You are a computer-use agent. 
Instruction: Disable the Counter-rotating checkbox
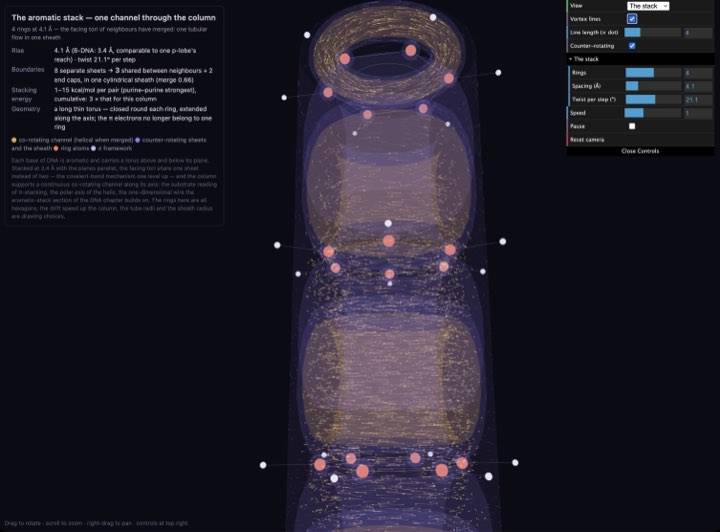pyautogui.click(x=632, y=45)
